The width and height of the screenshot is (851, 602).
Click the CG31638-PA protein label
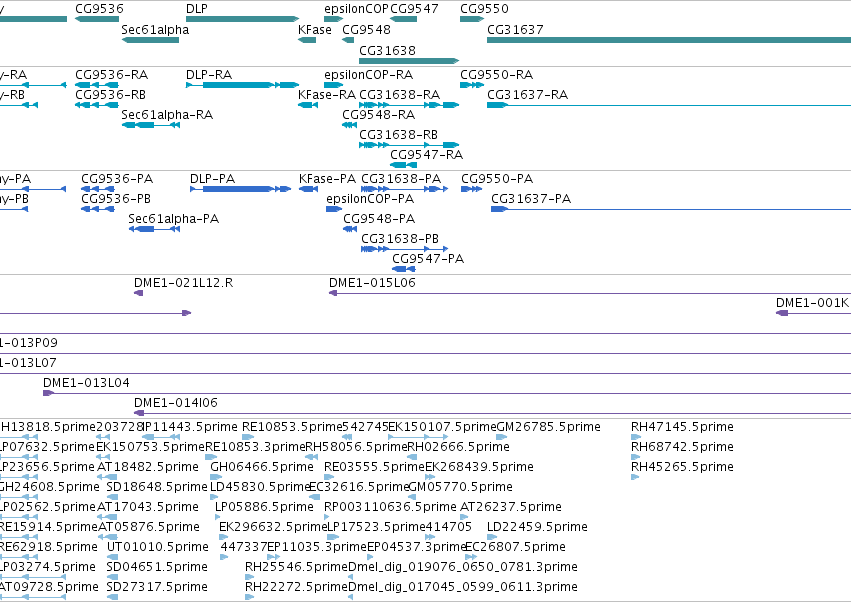pyautogui.click(x=402, y=179)
